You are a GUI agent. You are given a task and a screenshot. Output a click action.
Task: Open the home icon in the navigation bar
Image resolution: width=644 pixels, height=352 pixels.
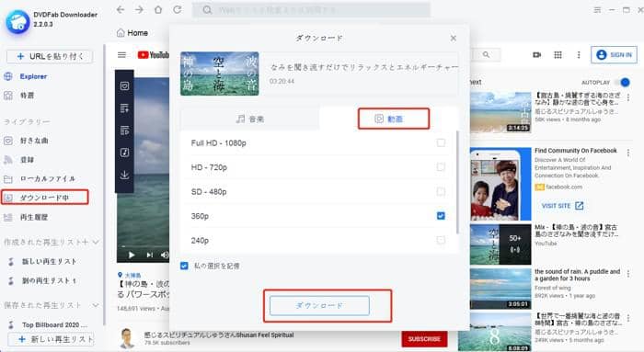[x=158, y=9]
